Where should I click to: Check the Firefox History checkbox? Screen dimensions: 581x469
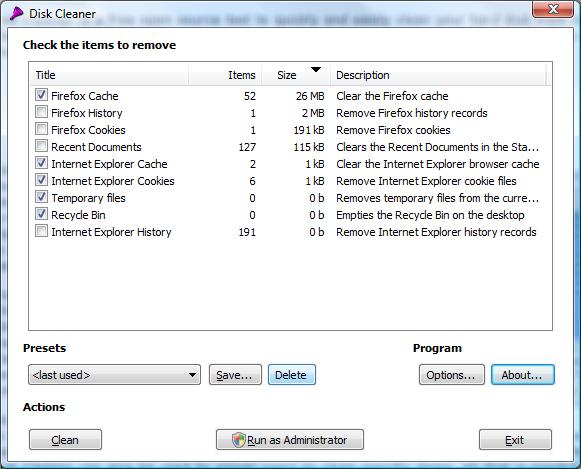[x=41, y=112]
